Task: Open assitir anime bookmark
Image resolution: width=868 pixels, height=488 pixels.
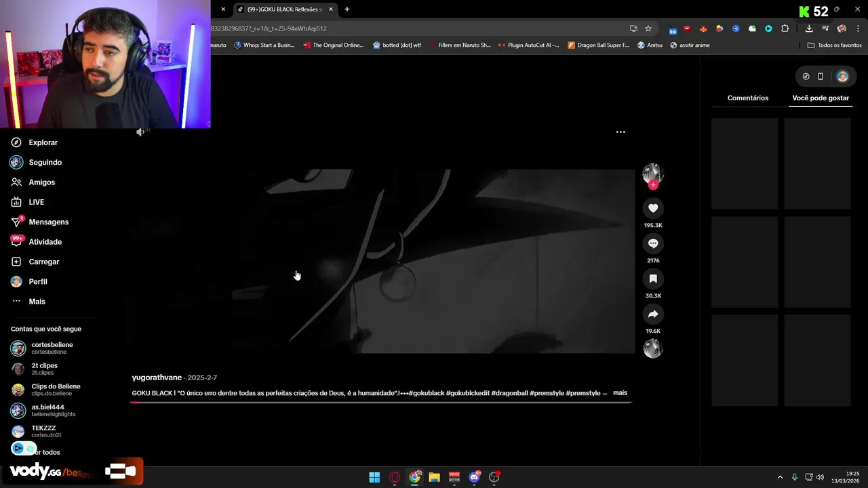Action: 690,45
